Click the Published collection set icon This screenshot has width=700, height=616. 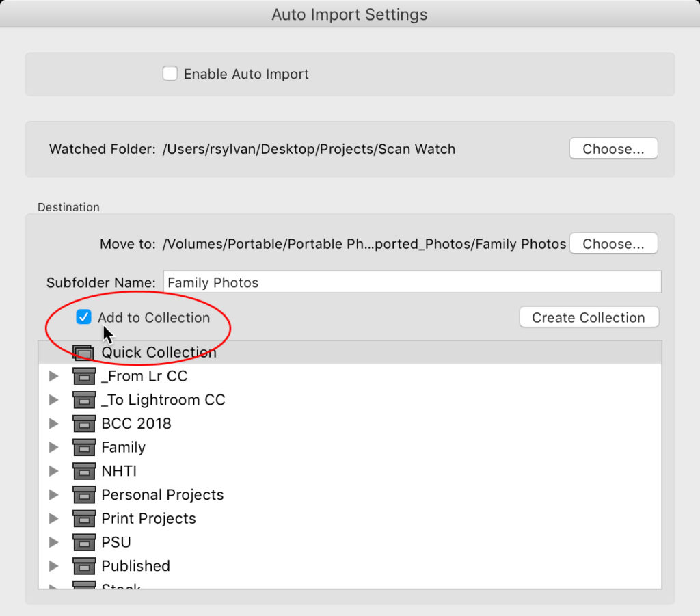click(x=84, y=565)
